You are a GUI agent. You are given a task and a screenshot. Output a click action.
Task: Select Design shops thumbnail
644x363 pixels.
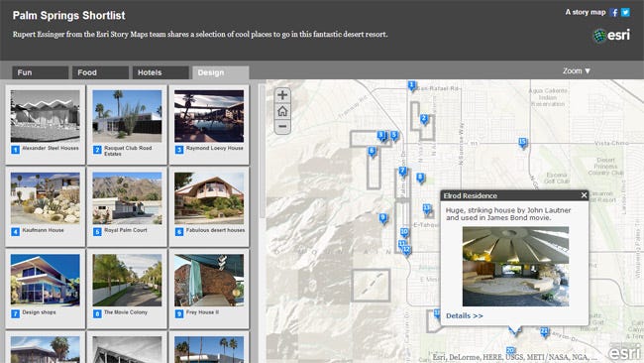(x=46, y=280)
